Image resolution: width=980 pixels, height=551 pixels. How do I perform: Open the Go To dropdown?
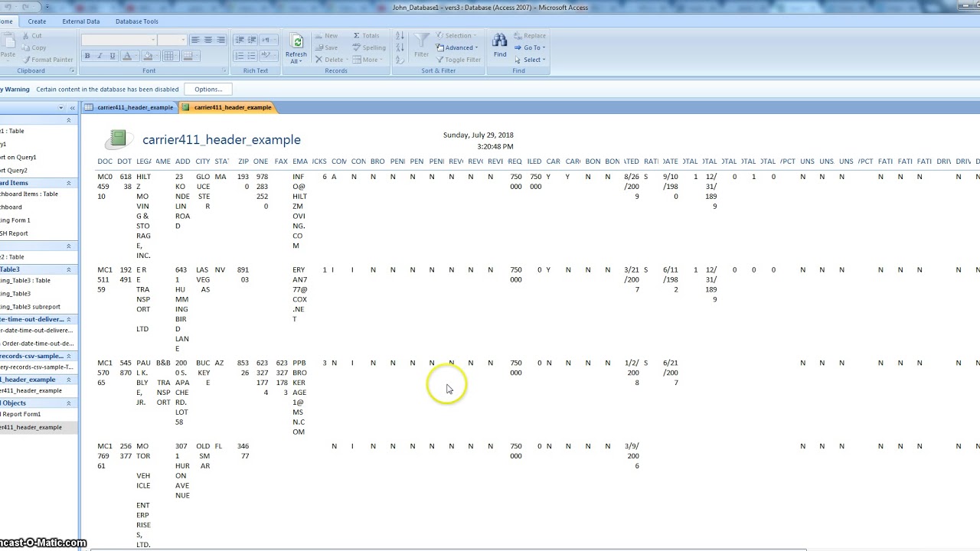[x=529, y=47]
